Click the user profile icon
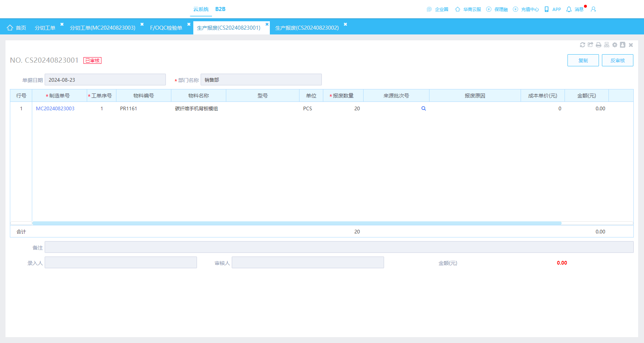 (593, 9)
